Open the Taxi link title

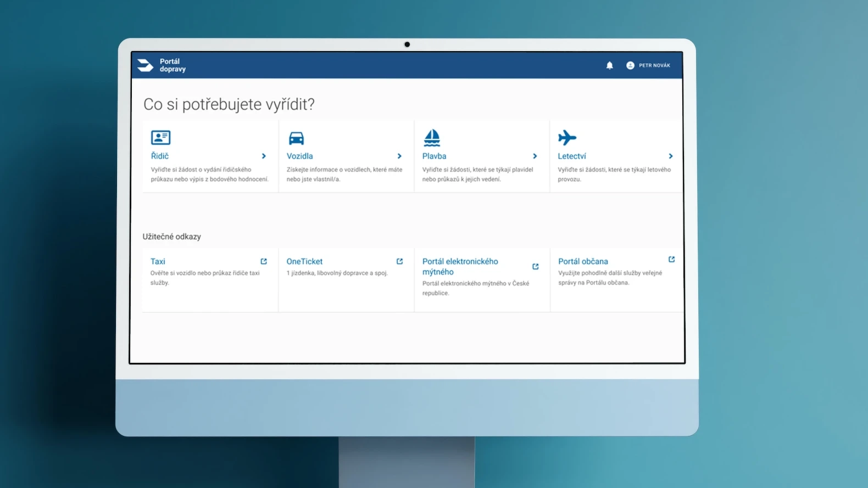(x=158, y=261)
